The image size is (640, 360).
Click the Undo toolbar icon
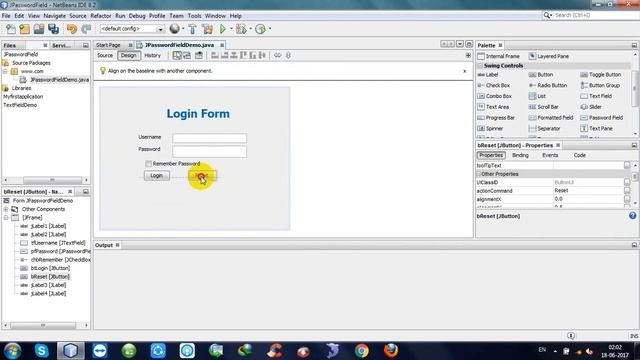(x=72, y=29)
